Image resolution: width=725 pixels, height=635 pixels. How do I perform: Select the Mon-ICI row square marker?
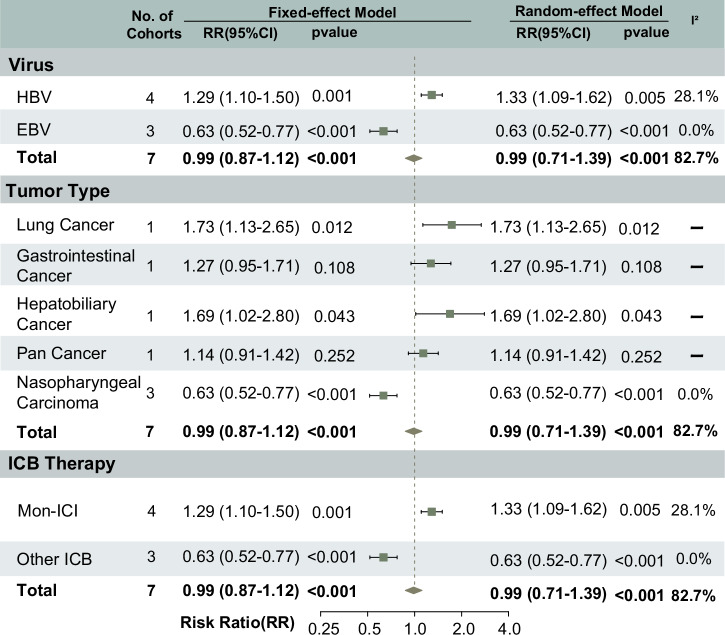432,512
